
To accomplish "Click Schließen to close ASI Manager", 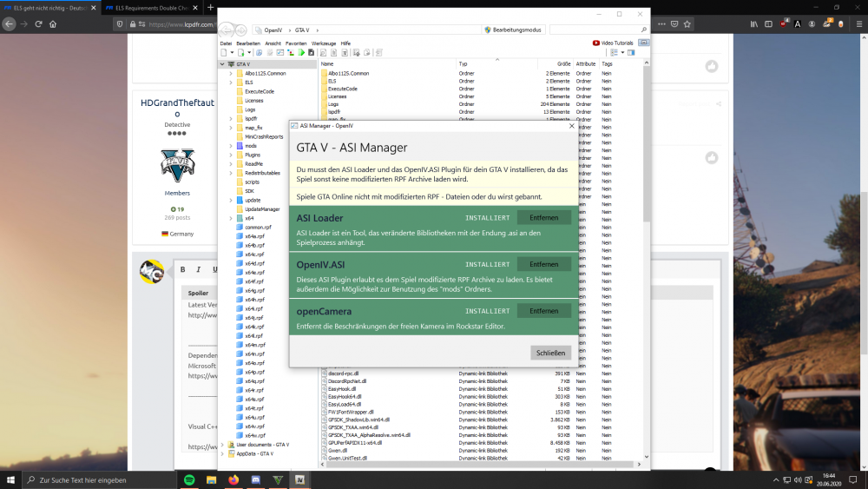I will (550, 353).
